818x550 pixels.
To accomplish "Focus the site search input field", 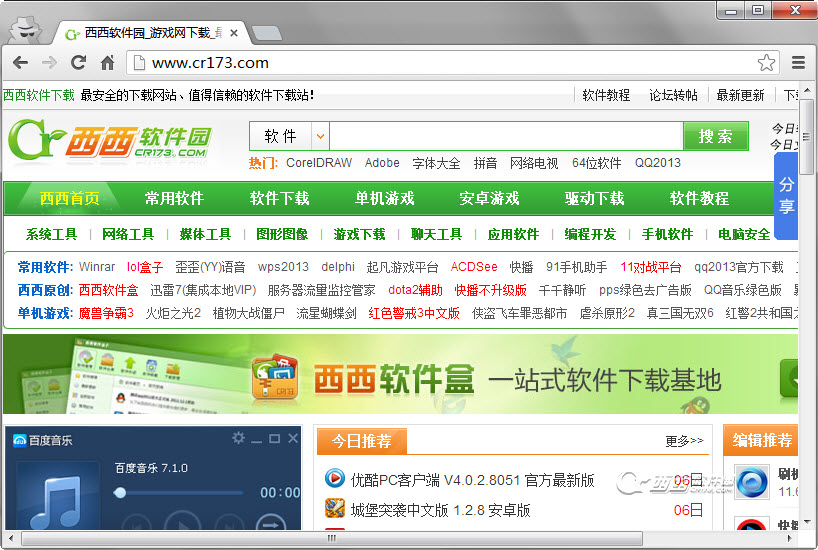I will [x=506, y=136].
